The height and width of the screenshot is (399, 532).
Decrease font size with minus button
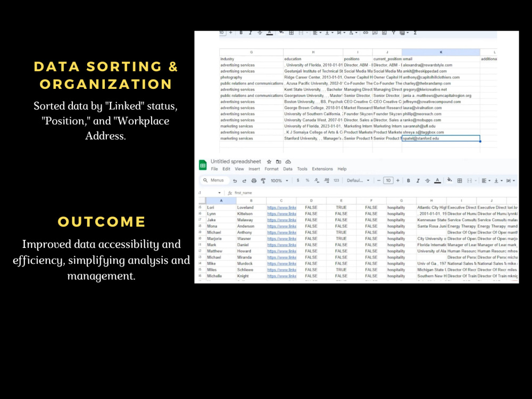point(379,180)
